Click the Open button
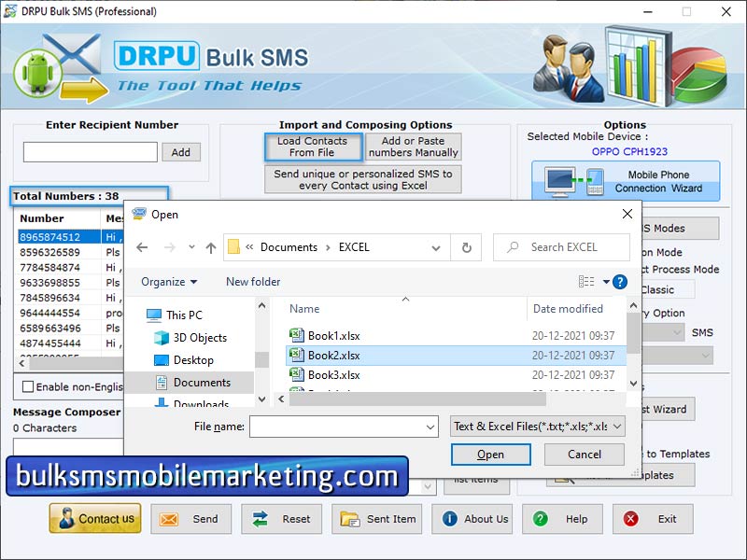This screenshot has width=747, height=560. point(490,455)
